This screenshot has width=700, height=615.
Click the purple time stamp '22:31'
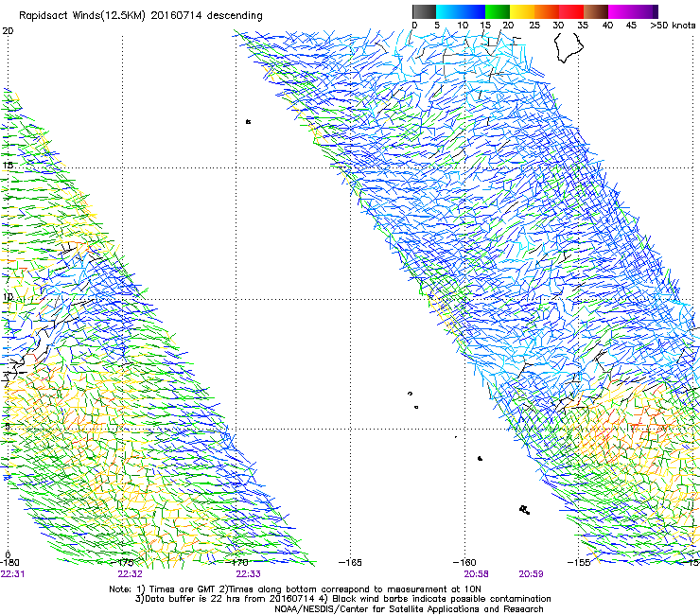(x=12, y=574)
